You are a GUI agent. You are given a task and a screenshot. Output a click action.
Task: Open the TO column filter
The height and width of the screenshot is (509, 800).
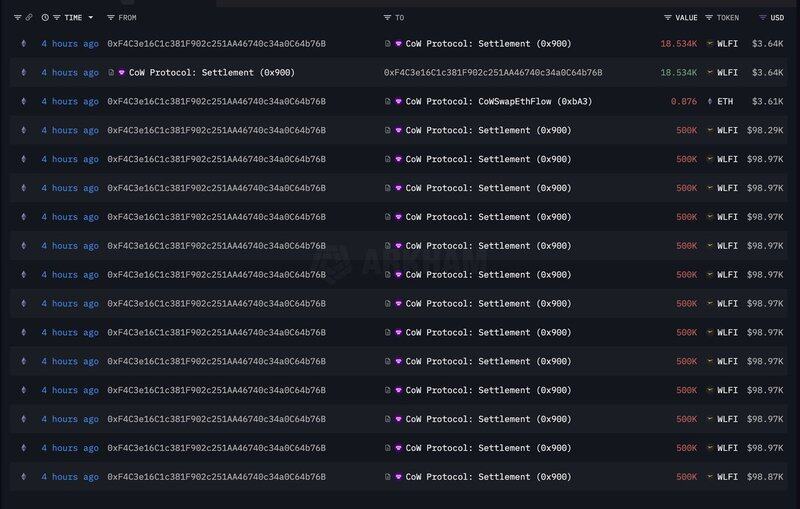(387, 18)
